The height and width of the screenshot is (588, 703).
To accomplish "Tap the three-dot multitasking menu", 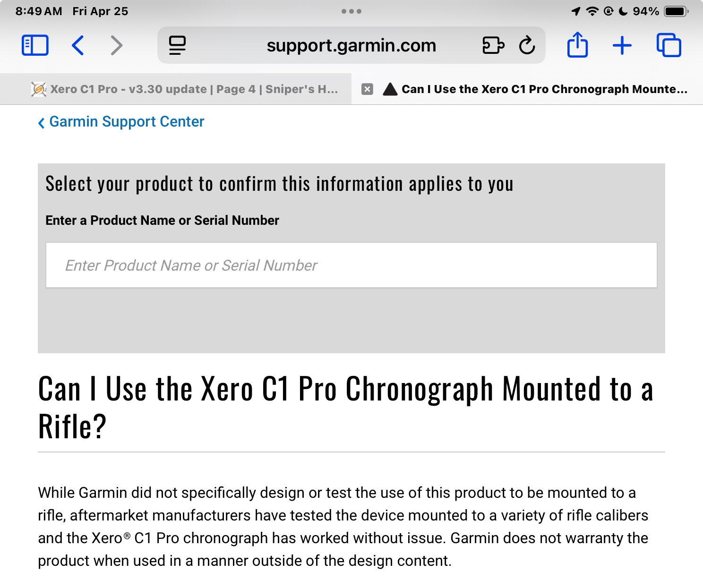I will click(x=351, y=11).
